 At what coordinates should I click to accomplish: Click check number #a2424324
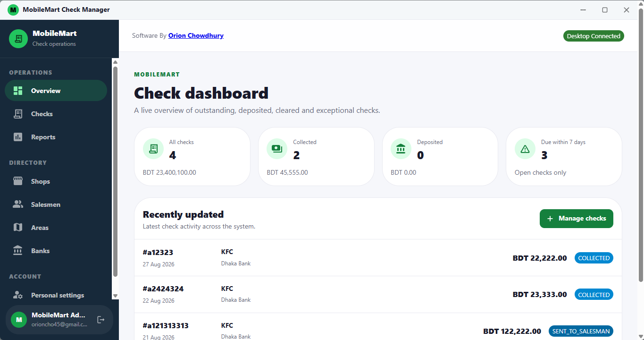163,289
